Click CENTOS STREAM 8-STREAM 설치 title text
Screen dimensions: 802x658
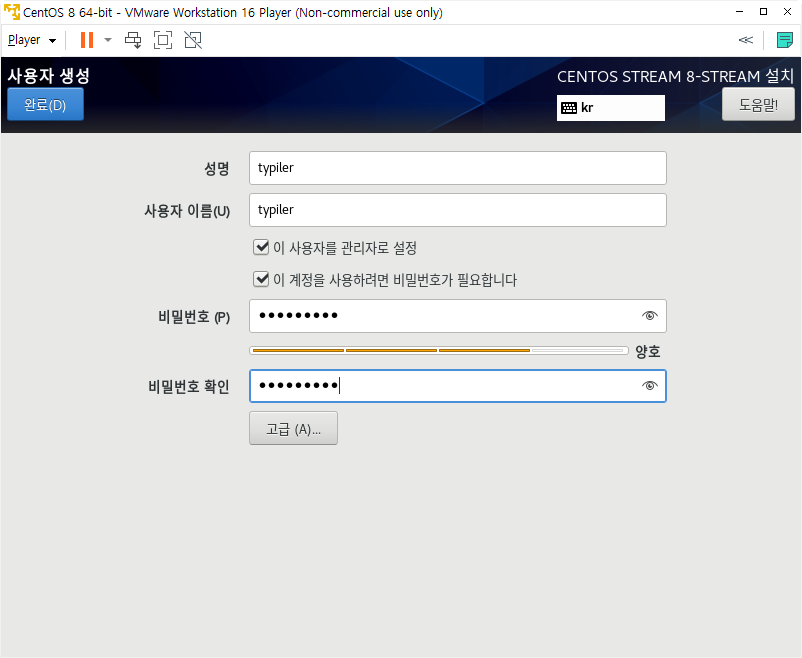(675, 76)
